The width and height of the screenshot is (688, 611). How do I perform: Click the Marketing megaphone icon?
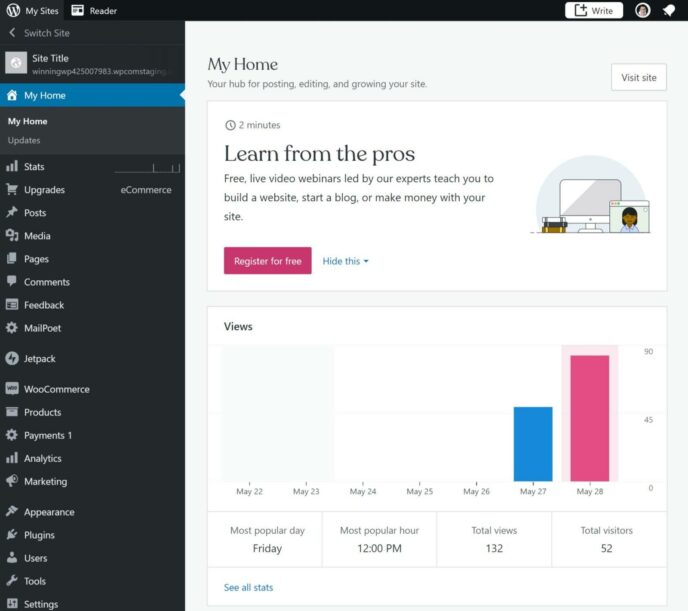point(12,481)
